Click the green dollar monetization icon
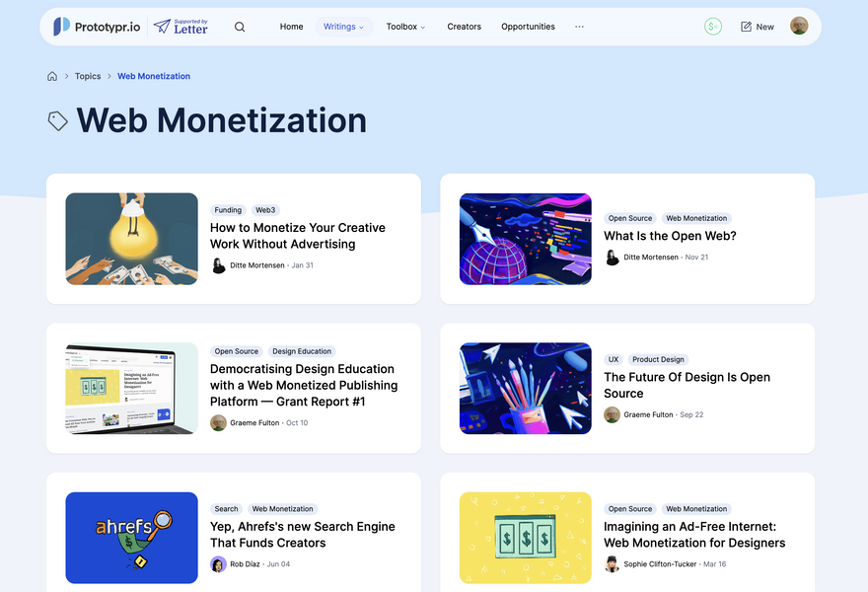 (713, 27)
